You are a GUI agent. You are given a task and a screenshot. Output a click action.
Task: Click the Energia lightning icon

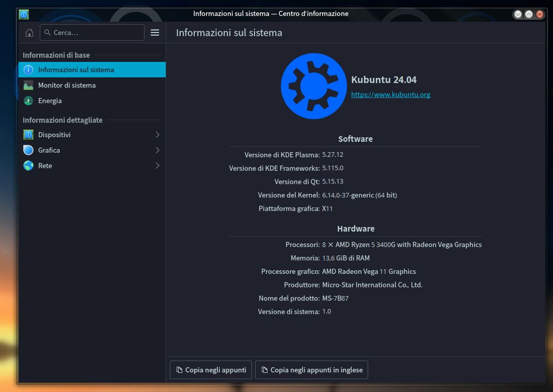[x=28, y=101]
